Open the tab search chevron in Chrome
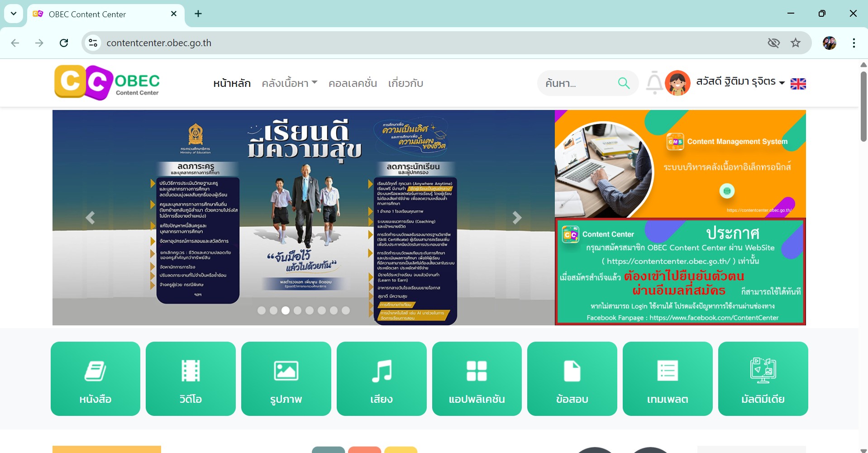 pos(14,14)
